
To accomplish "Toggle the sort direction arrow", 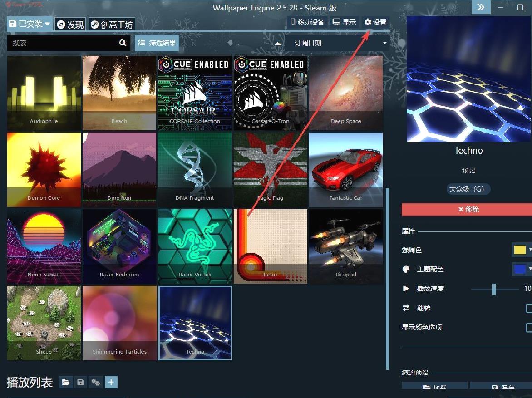I will (x=277, y=44).
